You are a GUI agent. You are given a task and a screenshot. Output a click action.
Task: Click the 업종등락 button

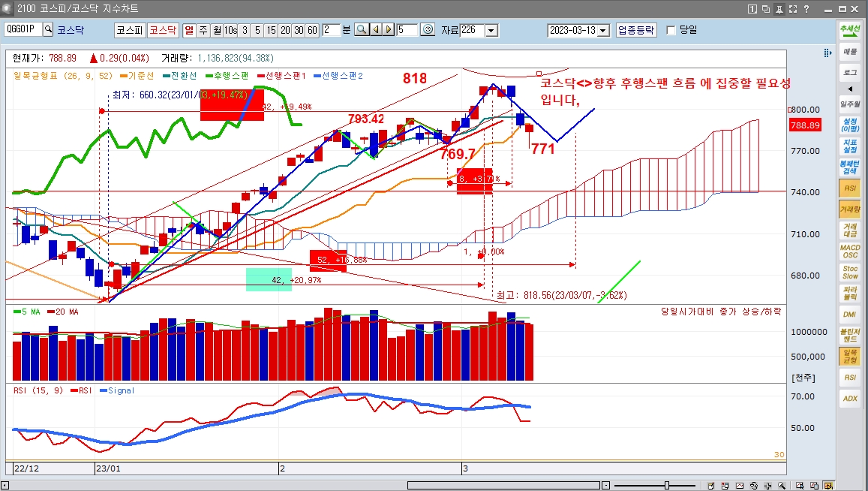coord(636,30)
